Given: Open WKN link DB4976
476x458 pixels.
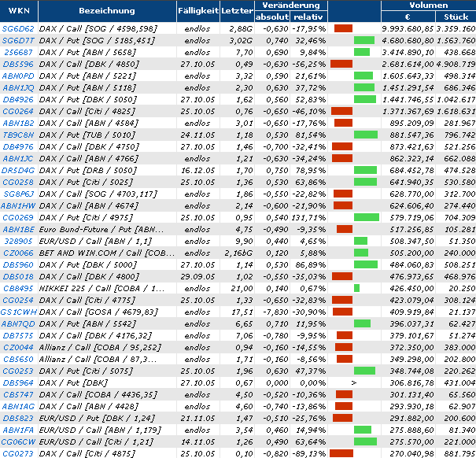Looking at the screenshot, I should click(18, 146).
